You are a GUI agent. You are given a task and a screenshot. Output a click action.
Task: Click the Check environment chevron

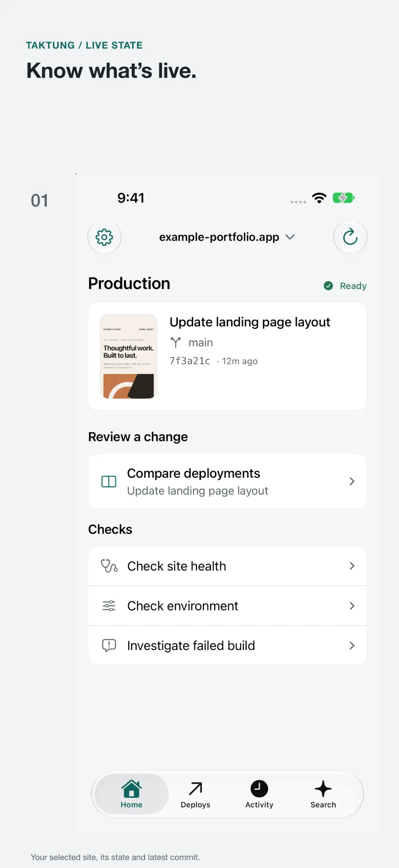[352, 606]
